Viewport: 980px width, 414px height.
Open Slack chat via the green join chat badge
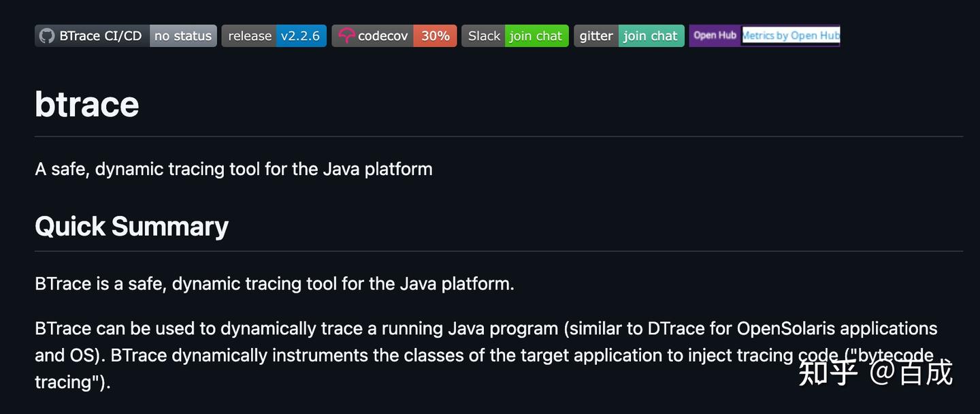(x=536, y=35)
